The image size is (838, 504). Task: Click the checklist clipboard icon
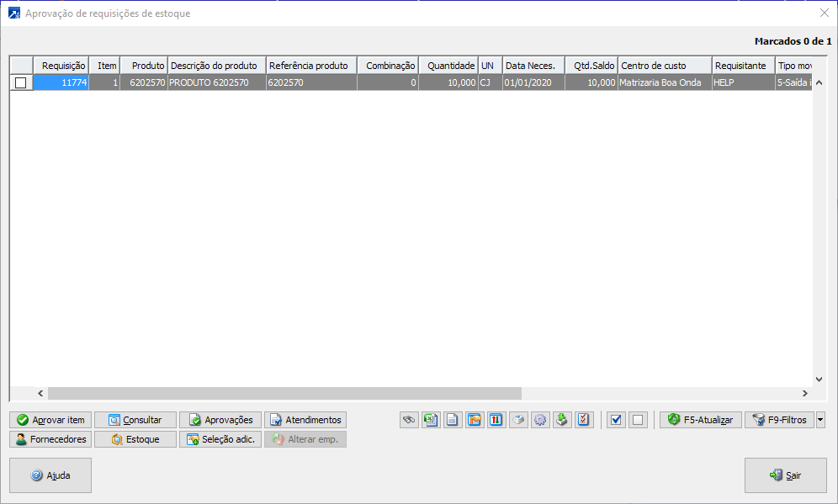pyautogui.click(x=584, y=420)
